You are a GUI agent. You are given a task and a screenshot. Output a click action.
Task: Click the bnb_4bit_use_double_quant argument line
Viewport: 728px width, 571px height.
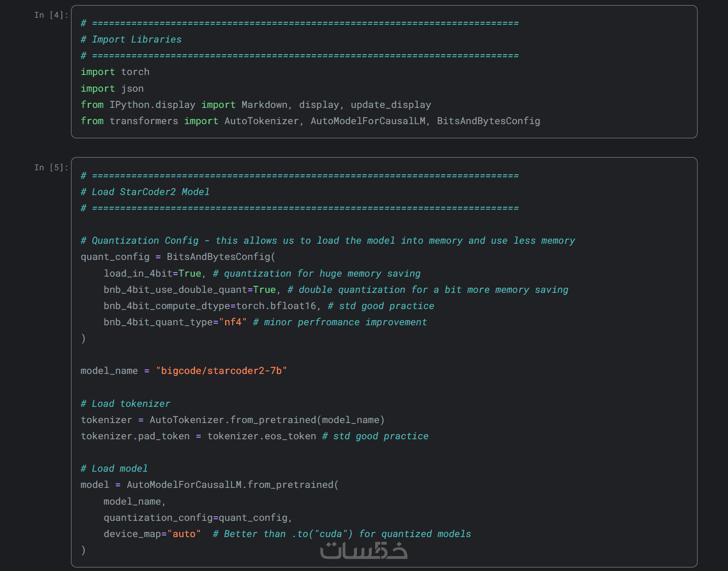(x=190, y=290)
